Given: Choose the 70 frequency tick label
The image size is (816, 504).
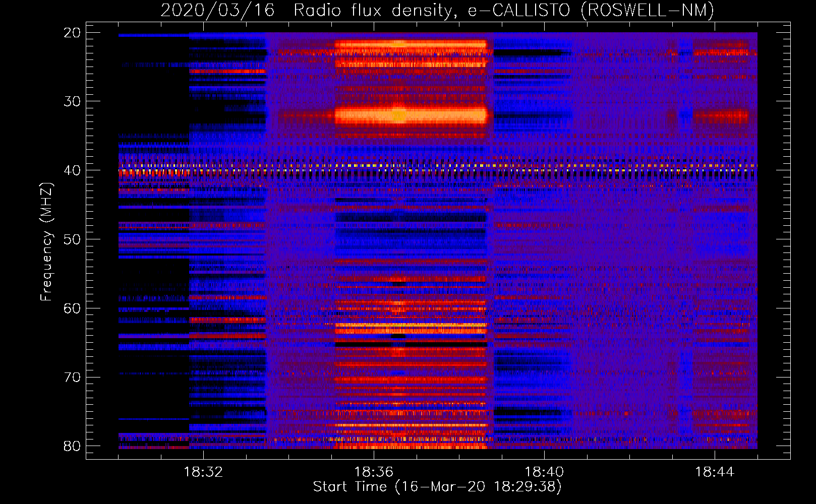Looking at the screenshot, I should tap(72, 377).
